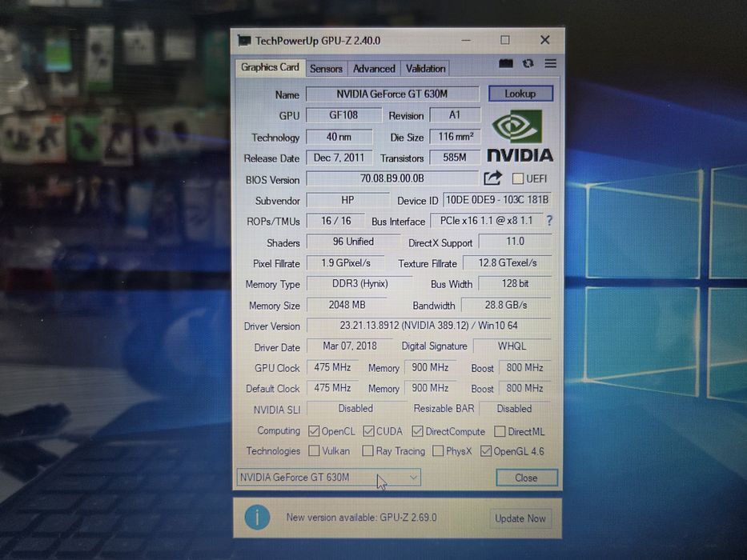Toggle the PhysX checkbox
Viewport: 747px width, 560px height.
(438, 451)
